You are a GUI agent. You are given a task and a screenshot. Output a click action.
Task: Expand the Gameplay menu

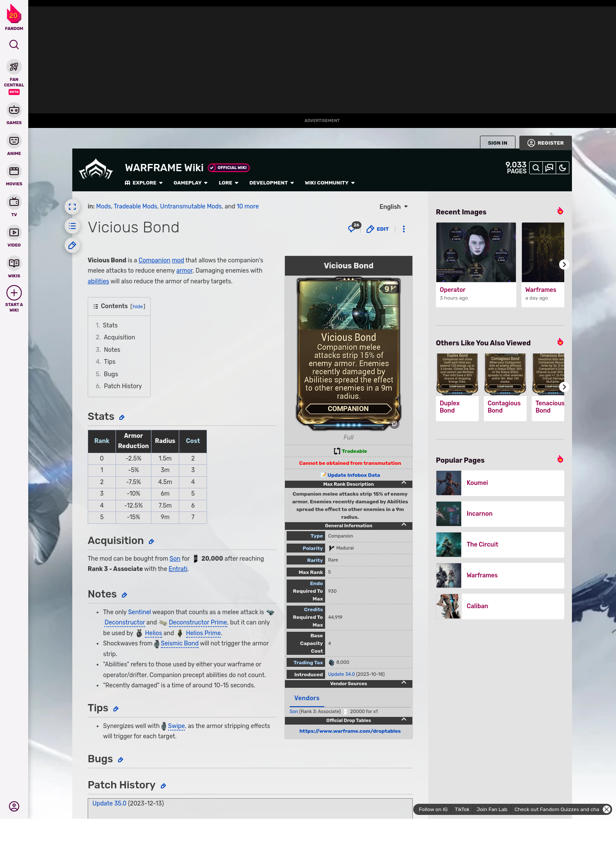point(191,183)
